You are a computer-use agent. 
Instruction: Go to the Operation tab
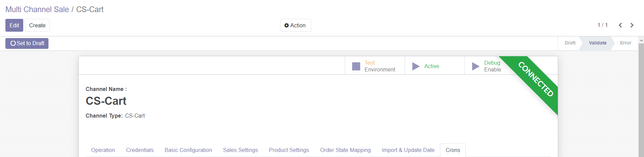click(103, 150)
